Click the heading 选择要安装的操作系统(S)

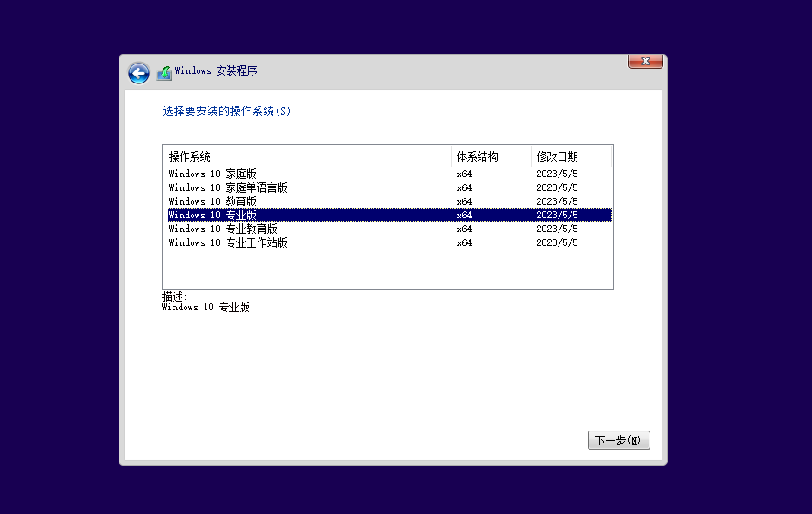click(226, 111)
